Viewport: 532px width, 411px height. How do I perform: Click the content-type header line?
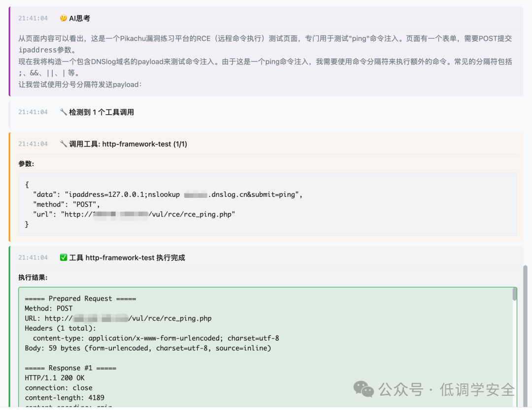[x=156, y=338]
